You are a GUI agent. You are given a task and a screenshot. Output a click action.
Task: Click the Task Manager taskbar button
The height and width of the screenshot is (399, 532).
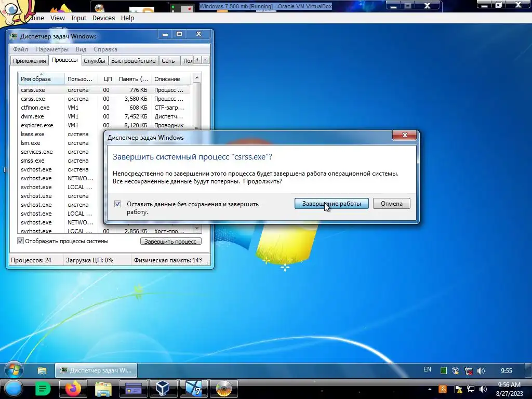click(96, 370)
